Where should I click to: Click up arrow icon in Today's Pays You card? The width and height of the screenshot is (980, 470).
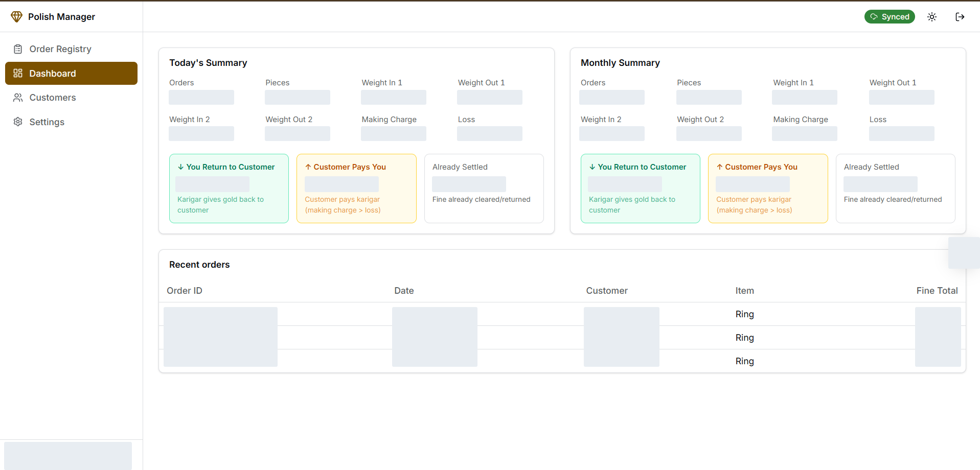(308, 167)
